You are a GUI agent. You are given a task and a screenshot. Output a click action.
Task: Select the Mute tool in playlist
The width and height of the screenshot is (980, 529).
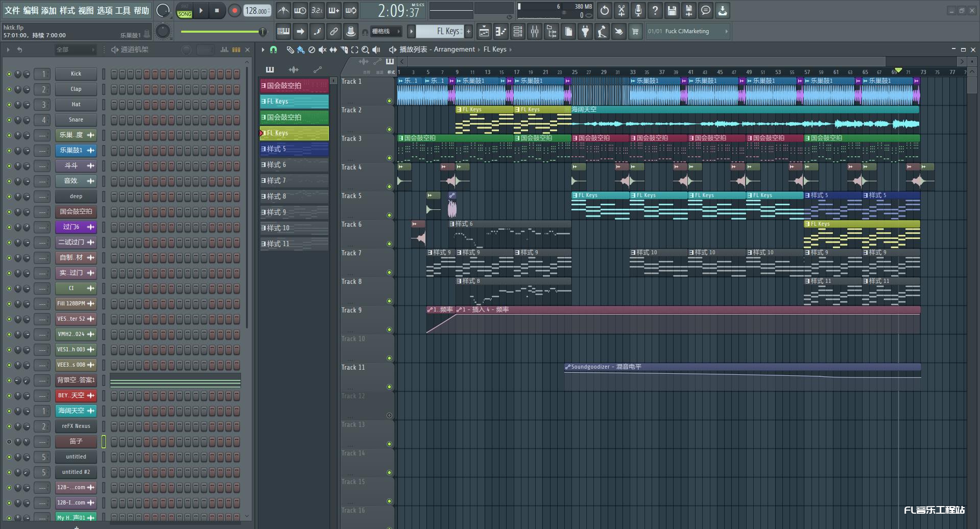(x=322, y=50)
